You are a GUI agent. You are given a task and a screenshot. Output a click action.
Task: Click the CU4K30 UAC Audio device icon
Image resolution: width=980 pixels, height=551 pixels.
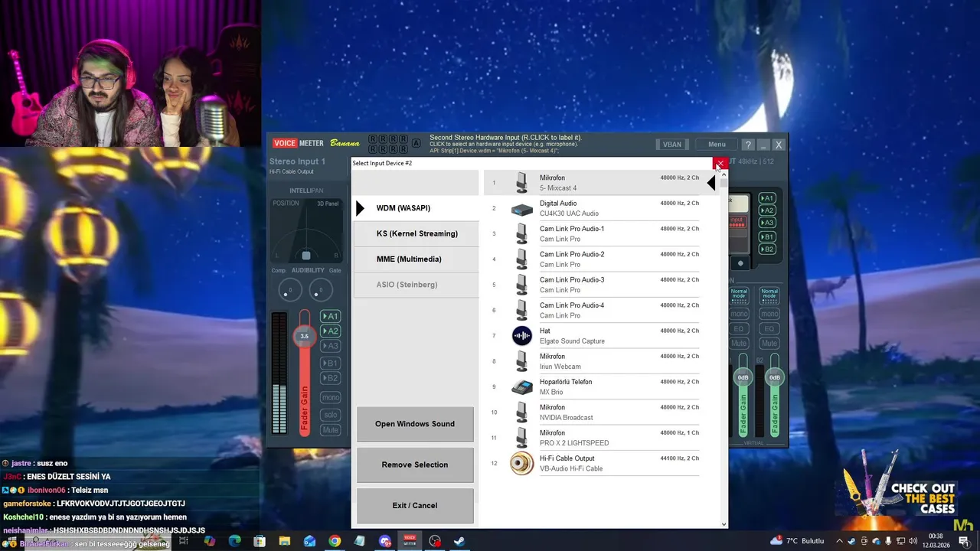522,209
